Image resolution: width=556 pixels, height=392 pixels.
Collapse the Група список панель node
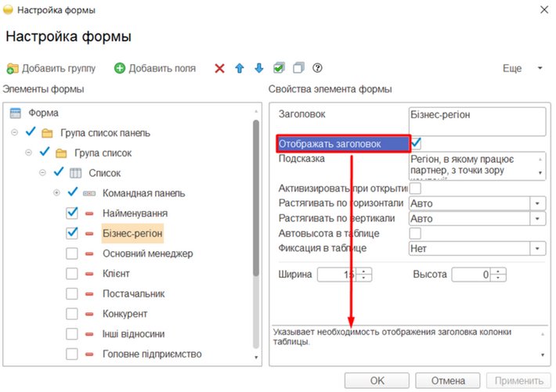tap(15, 132)
